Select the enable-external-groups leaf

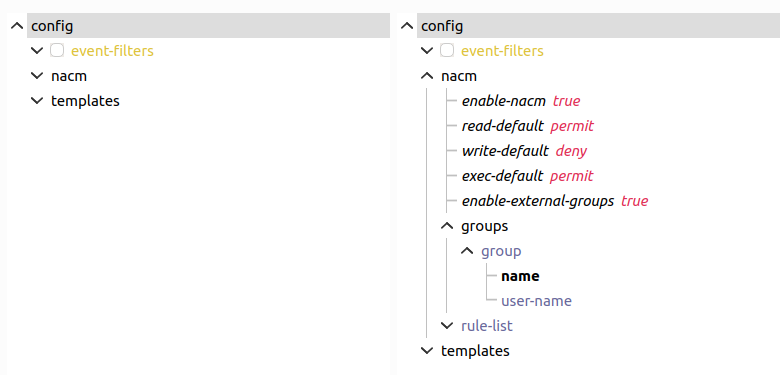point(538,201)
